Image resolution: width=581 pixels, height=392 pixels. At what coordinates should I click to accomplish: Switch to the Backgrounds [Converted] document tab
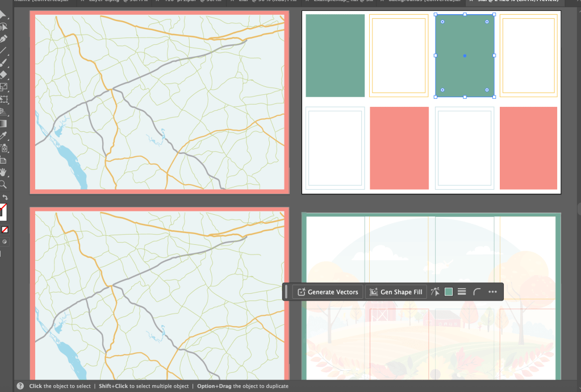pyautogui.click(x=421, y=2)
